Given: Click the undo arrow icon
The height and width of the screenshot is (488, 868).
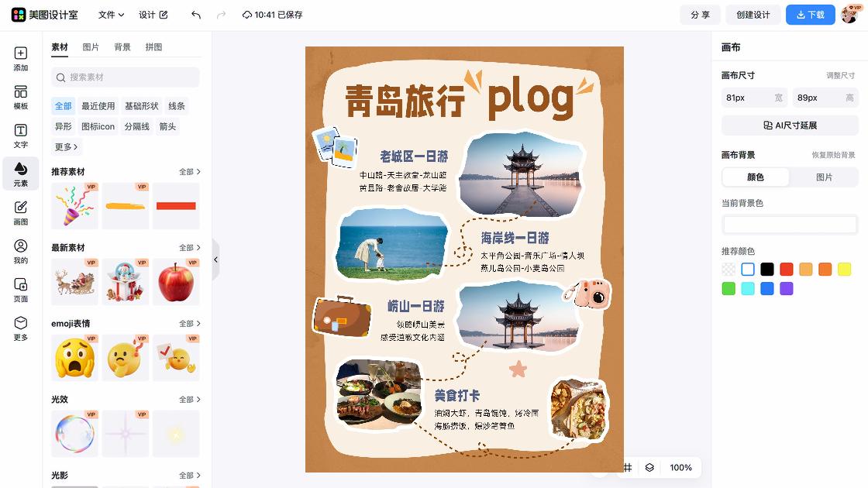Looking at the screenshot, I should tap(196, 15).
